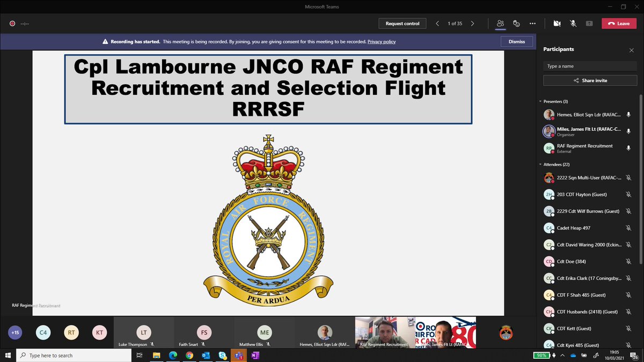This screenshot has height=362, width=644.
Task: Click the microphone icon beside RAF Regiment Recruitment
Action: point(628,148)
